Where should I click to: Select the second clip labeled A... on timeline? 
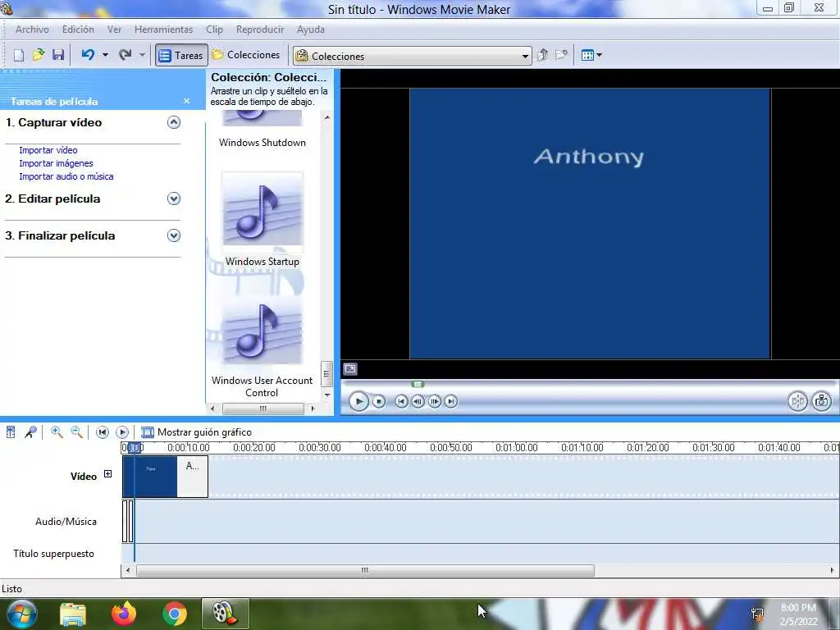pos(192,477)
